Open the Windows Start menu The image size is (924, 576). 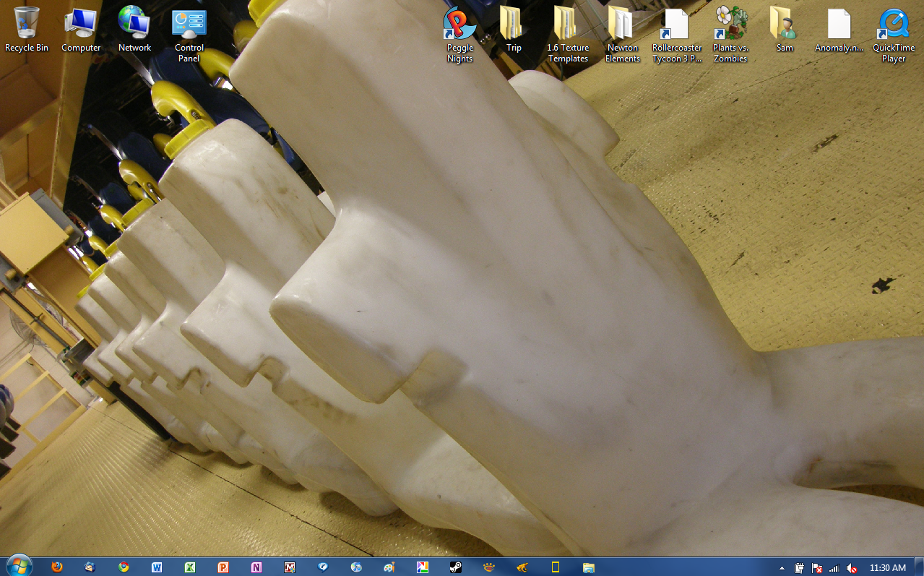coord(19,567)
